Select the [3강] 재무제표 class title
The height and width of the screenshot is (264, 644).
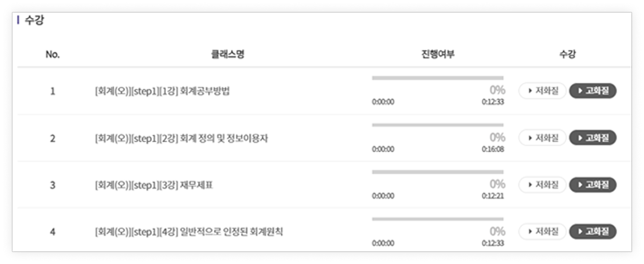[x=154, y=185]
